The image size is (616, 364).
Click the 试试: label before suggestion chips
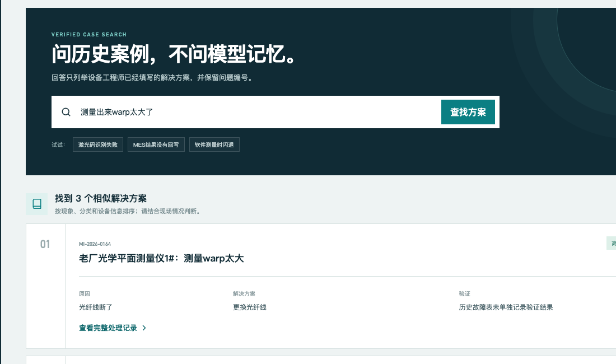click(x=58, y=144)
